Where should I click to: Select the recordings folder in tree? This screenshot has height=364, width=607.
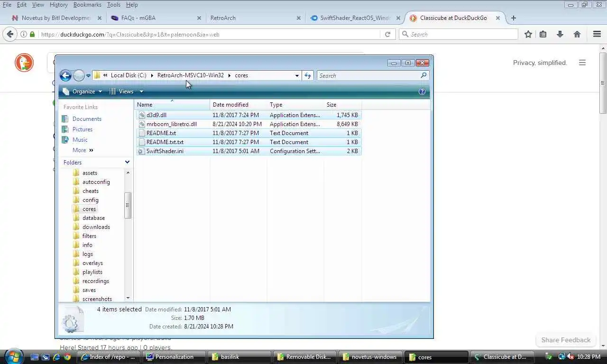click(96, 281)
